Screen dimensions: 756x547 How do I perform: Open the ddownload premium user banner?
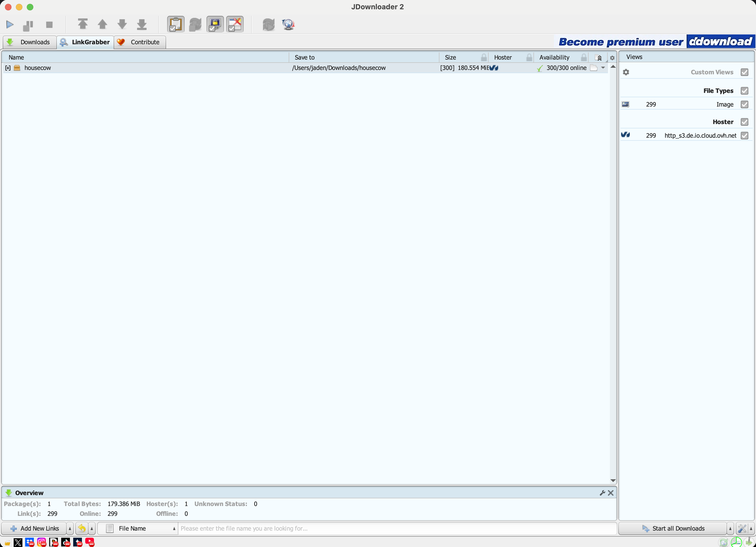point(655,42)
